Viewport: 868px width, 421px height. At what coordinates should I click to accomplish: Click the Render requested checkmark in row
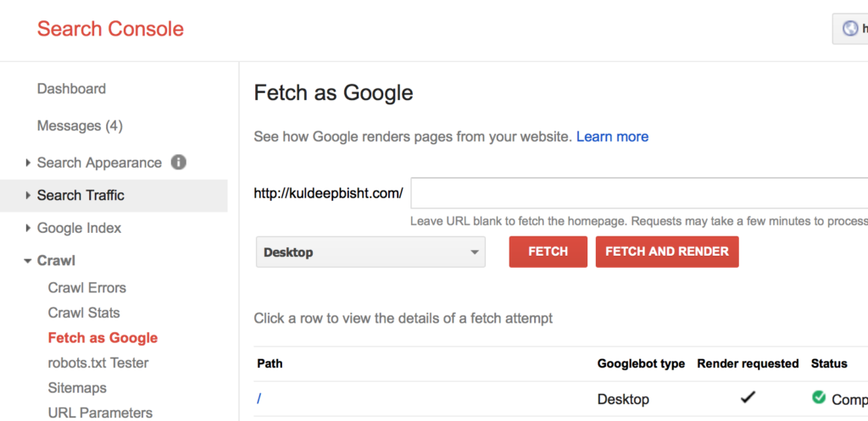748,397
